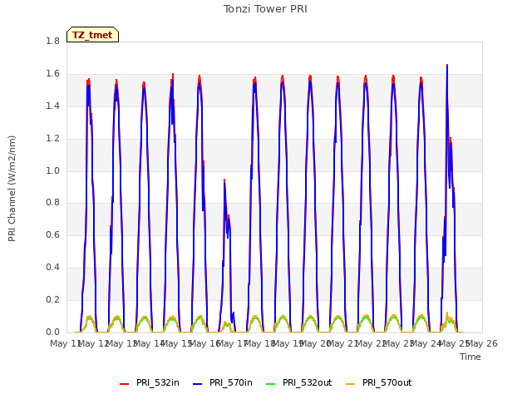
Task: Click the 0.0 y-axis tick label
Action: (52, 332)
